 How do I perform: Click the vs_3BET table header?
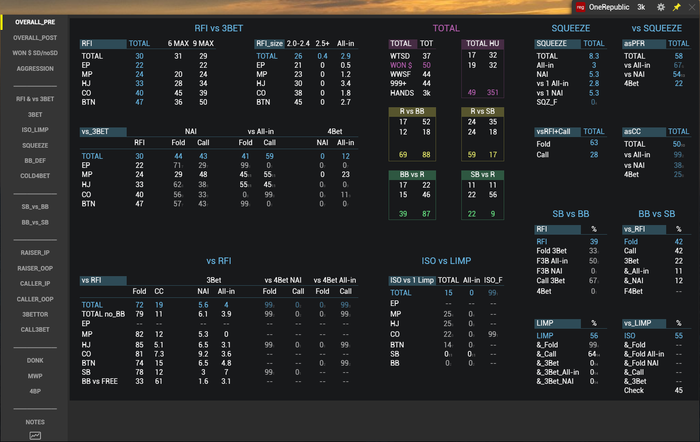point(103,132)
